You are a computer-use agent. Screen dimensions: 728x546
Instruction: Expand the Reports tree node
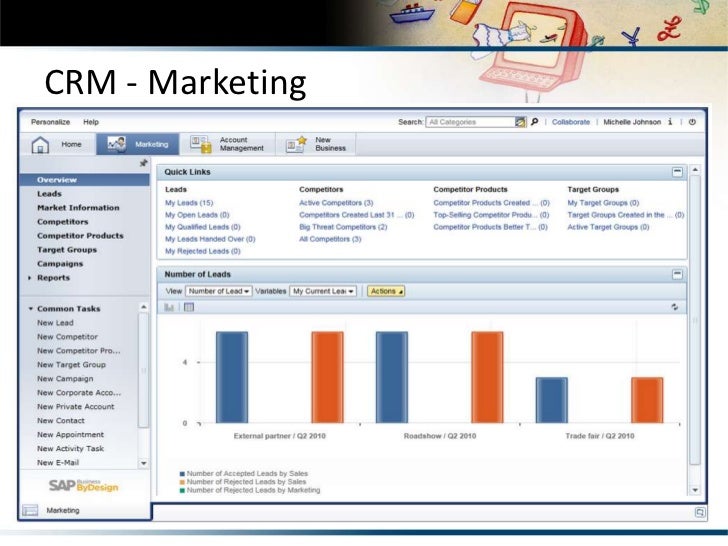[30, 278]
